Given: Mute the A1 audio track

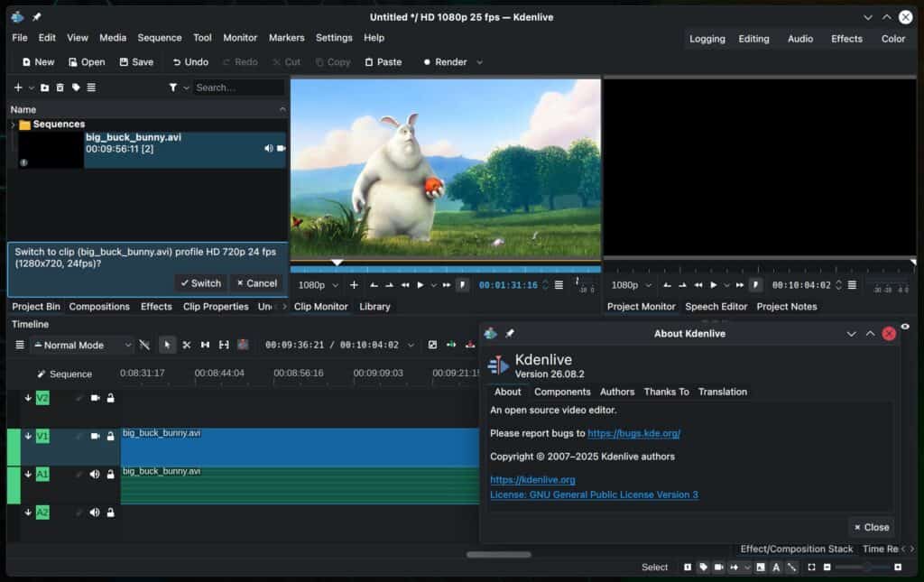Looking at the screenshot, I should pyautogui.click(x=95, y=475).
